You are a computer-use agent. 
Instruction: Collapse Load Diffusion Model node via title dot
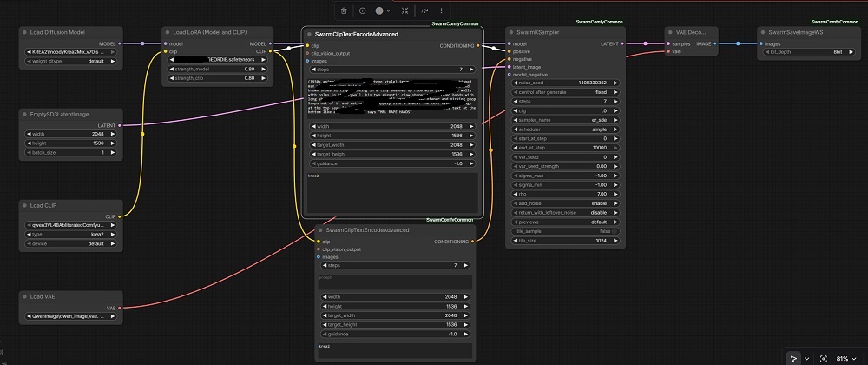pyautogui.click(x=25, y=33)
